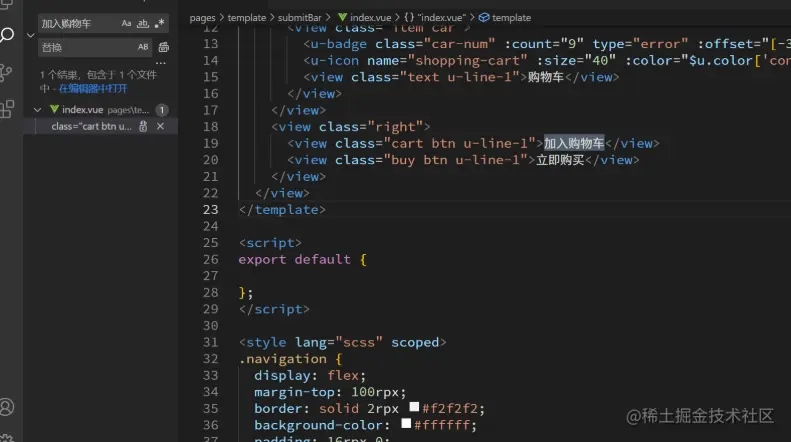
Task: Click highlighted 加入购物车 text on line 19
Action: pos(574,143)
